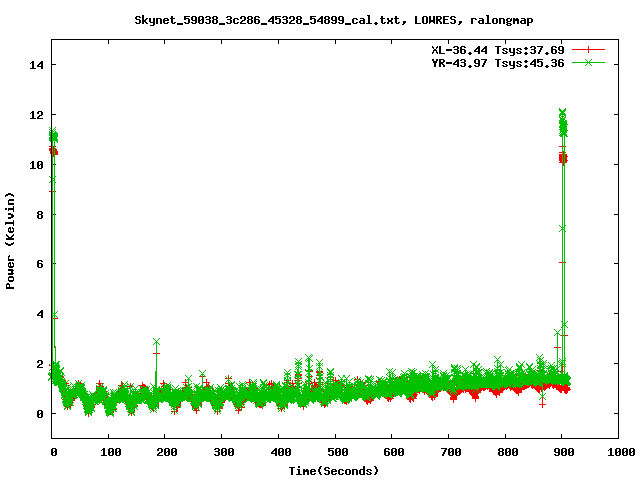The height and width of the screenshot is (480, 640).
Task: Click the x-axis tick label 400
Action: coord(281,452)
